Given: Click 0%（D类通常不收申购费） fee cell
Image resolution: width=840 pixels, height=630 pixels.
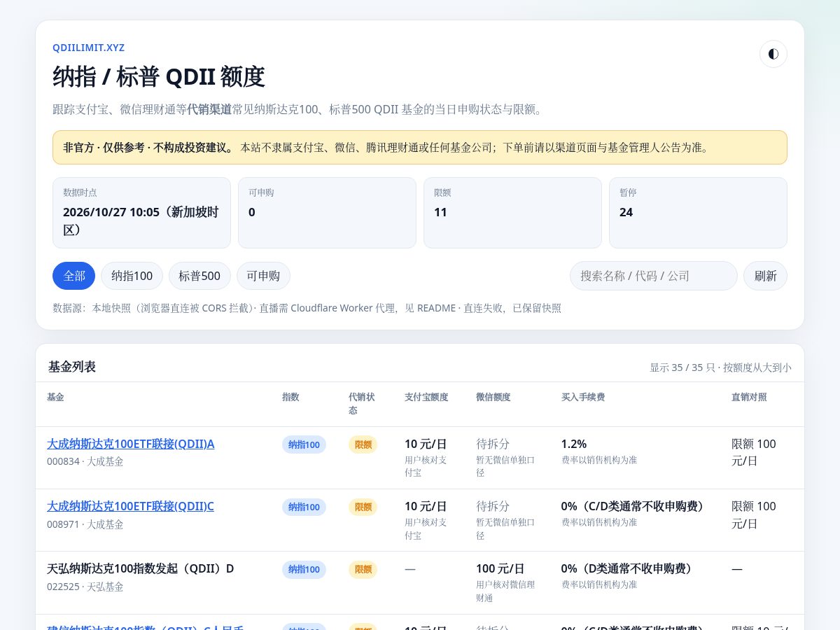Looking at the screenshot, I should [627, 568].
